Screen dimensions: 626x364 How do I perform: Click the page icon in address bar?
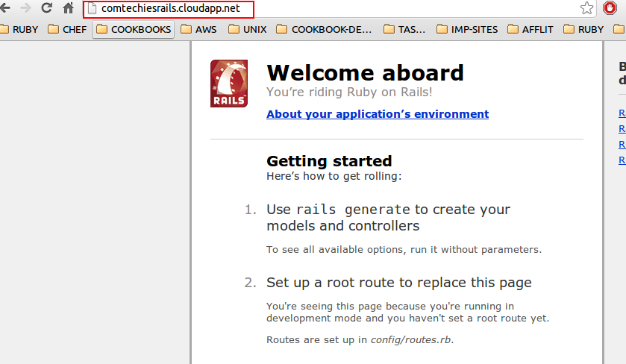(x=93, y=8)
